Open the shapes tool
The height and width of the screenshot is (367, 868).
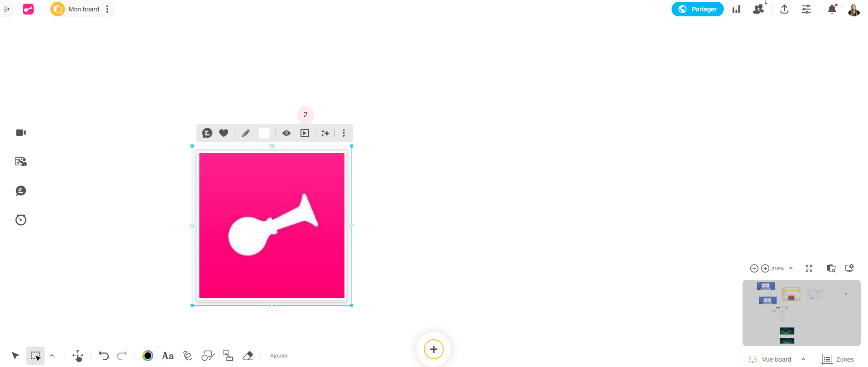coord(208,356)
